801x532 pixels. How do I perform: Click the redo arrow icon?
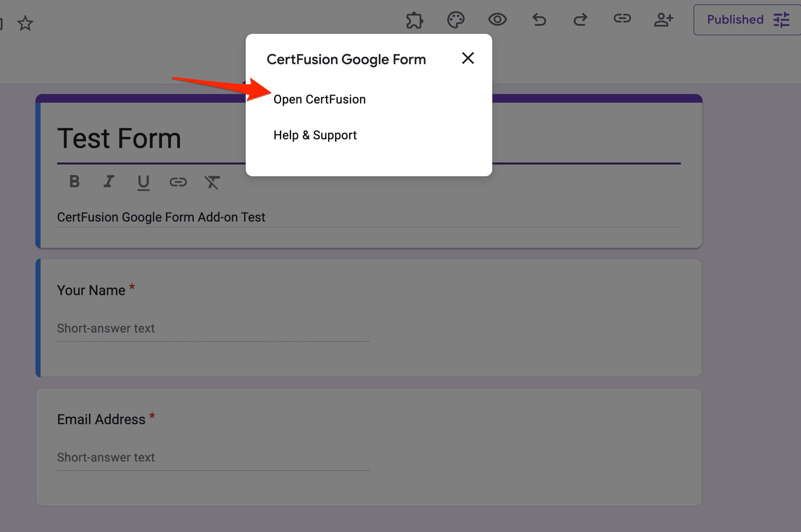pos(580,20)
